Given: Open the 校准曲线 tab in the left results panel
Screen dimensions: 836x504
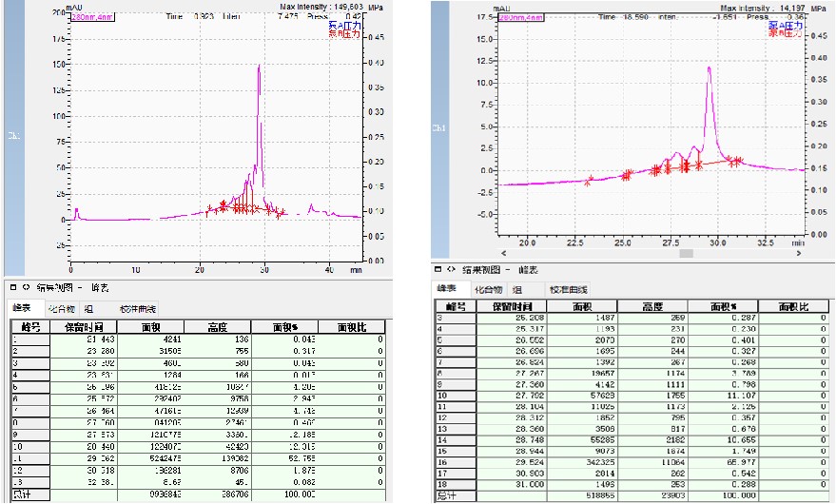Looking at the screenshot, I should [139, 309].
